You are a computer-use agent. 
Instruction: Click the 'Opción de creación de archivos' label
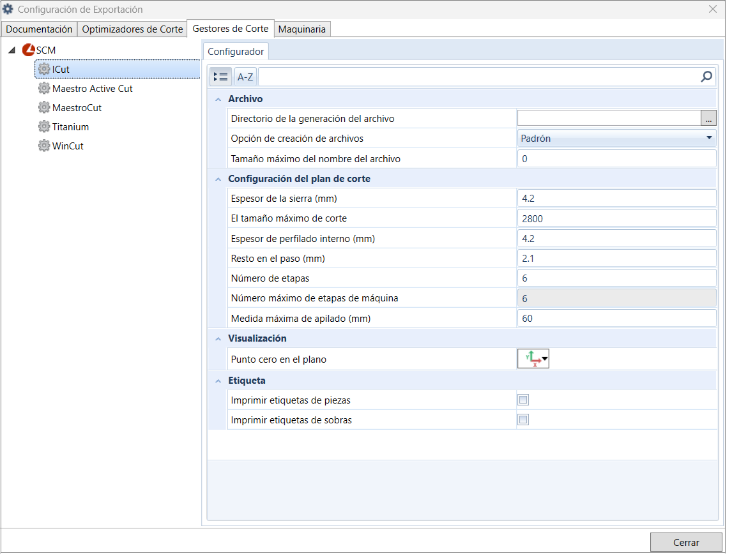pyautogui.click(x=297, y=138)
